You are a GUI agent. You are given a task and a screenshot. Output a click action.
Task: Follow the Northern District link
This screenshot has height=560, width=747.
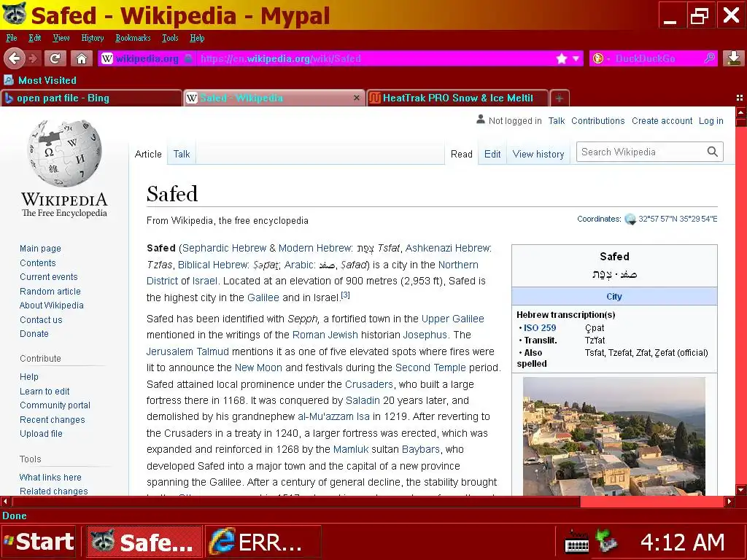click(x=458, y=265)
